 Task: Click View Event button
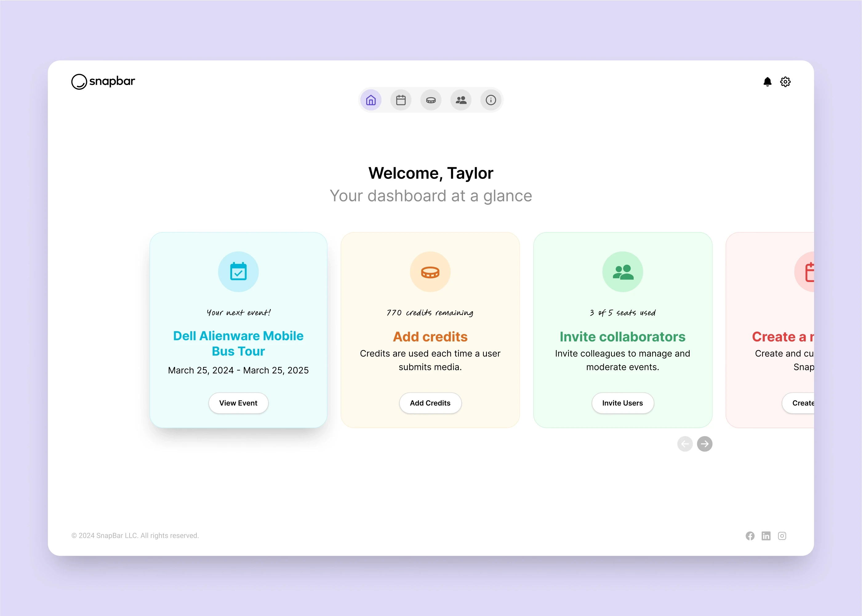pos(238,403)
